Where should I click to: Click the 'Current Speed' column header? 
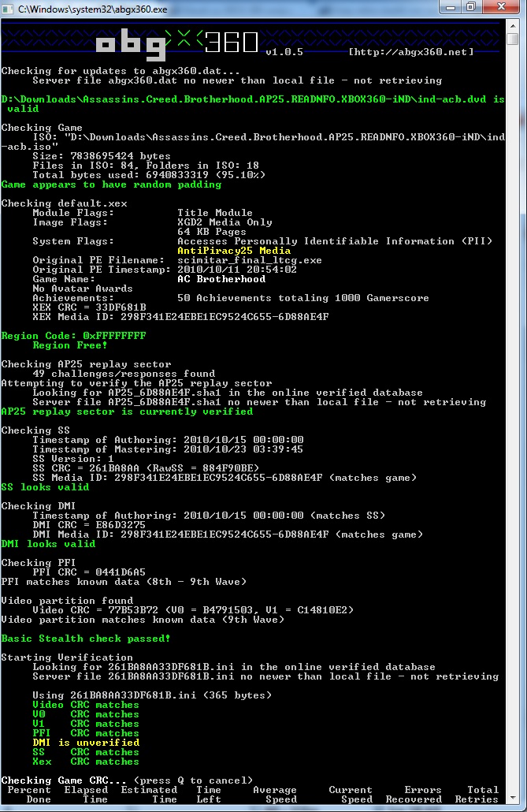point(351,795)
